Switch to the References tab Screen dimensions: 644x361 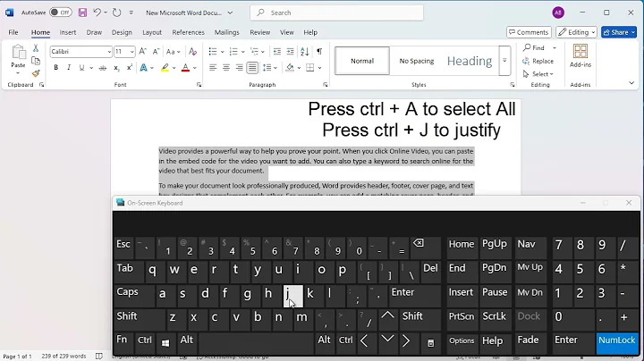point(188,32)
